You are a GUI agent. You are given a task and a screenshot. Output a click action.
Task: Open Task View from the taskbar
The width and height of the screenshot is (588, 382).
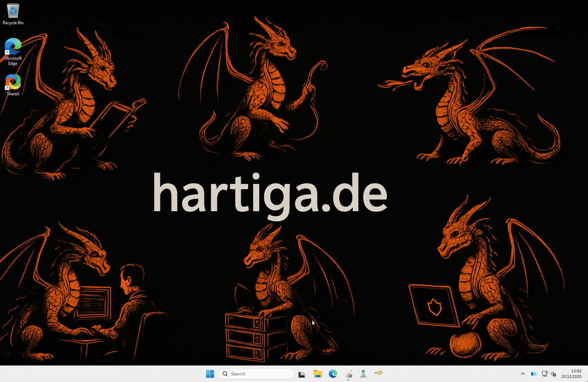302,374
